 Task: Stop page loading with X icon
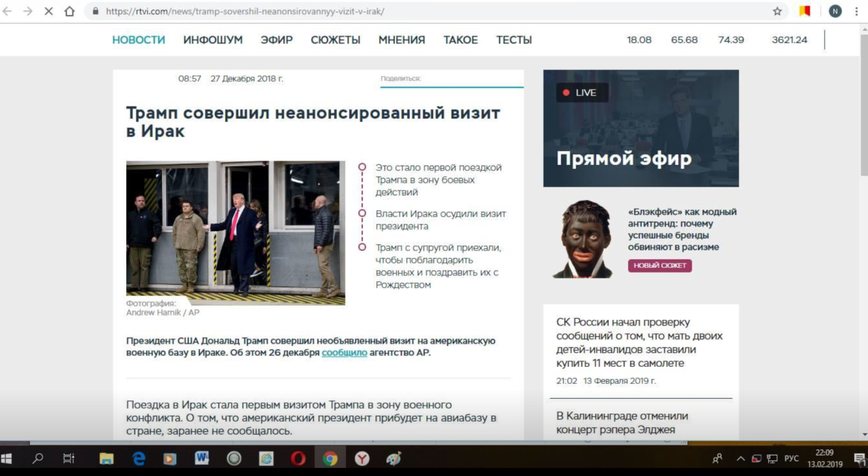(48, 12)
